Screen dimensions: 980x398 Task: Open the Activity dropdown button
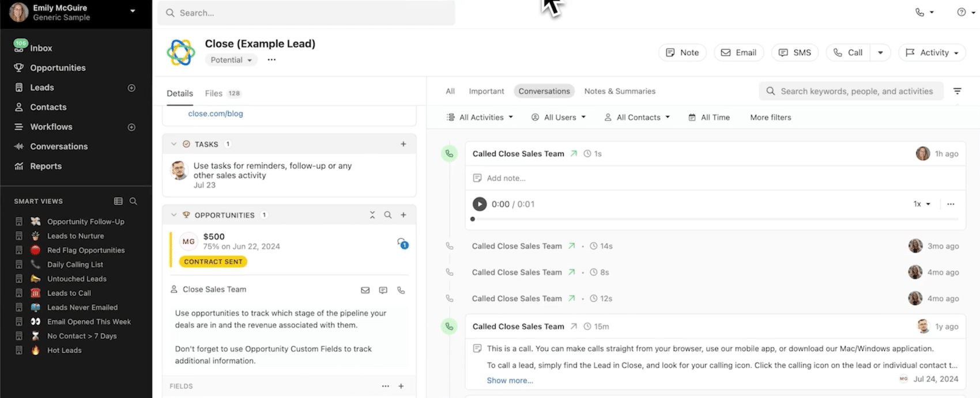[932, 52]
